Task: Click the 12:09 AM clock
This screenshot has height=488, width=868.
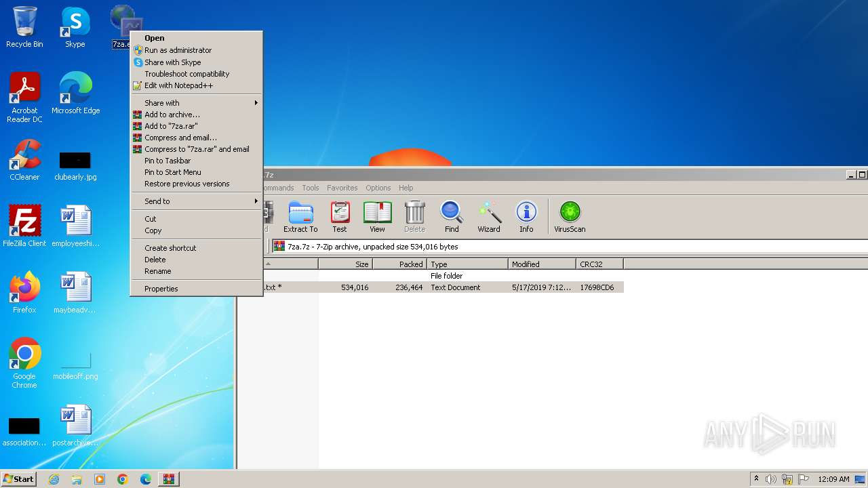Action: [x=833, y=479]
